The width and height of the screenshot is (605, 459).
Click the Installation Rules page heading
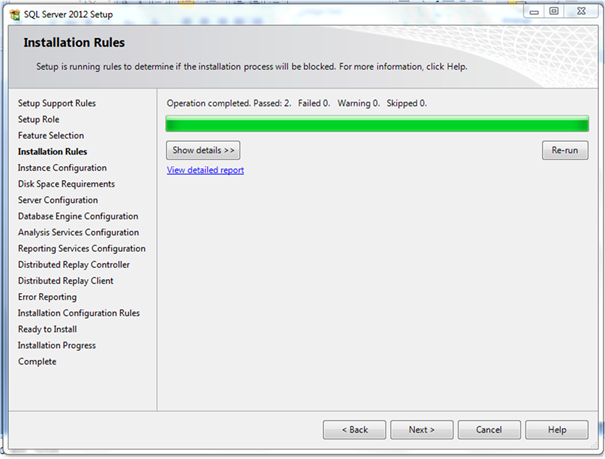pos(74,42)
